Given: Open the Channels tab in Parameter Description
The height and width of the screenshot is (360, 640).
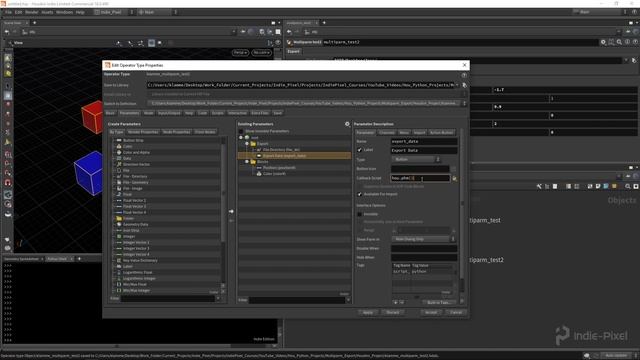Looking at the screenshot, I should (x=387, y=133).
